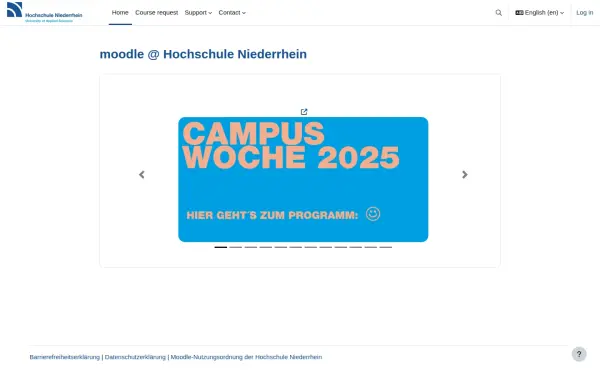Image resolution: width=600 pixels, height=375 pixels.
Task: Expand the Contact dropdown menu
Action: point(232,13)
